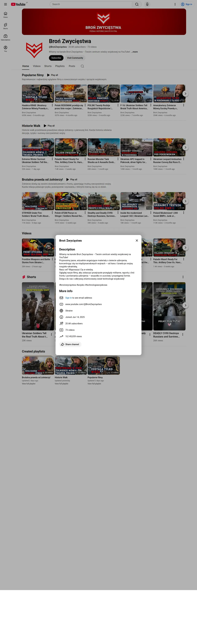Open Shorts section kebab menu

pyautogui.click(x=183, y=277)
